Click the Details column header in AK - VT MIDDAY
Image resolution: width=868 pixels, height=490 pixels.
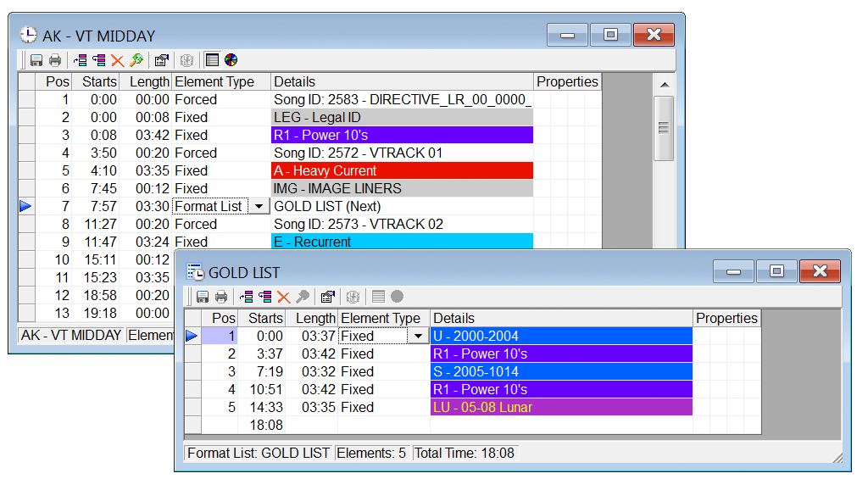point(402,81)
